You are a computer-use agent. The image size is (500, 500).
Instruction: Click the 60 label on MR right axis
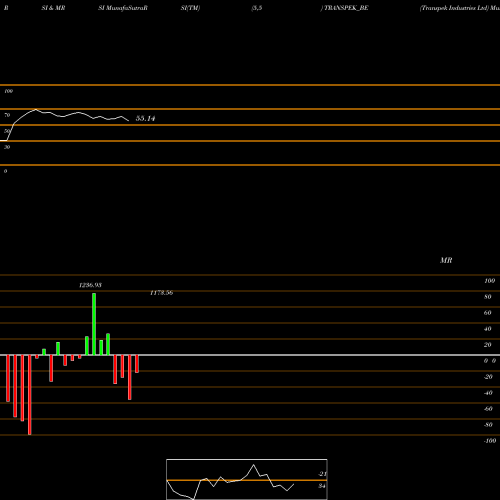[488, 313]
